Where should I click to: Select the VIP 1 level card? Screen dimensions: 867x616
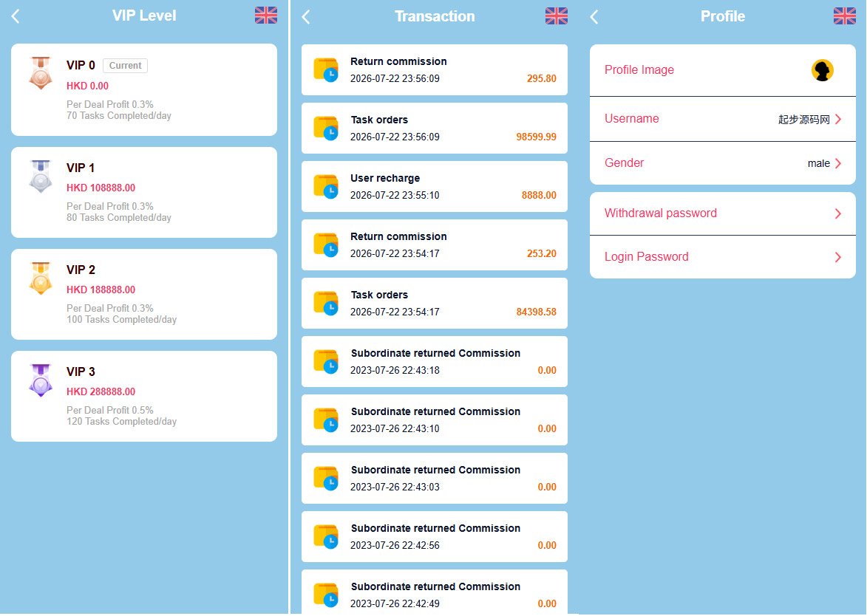pos(144,192)
